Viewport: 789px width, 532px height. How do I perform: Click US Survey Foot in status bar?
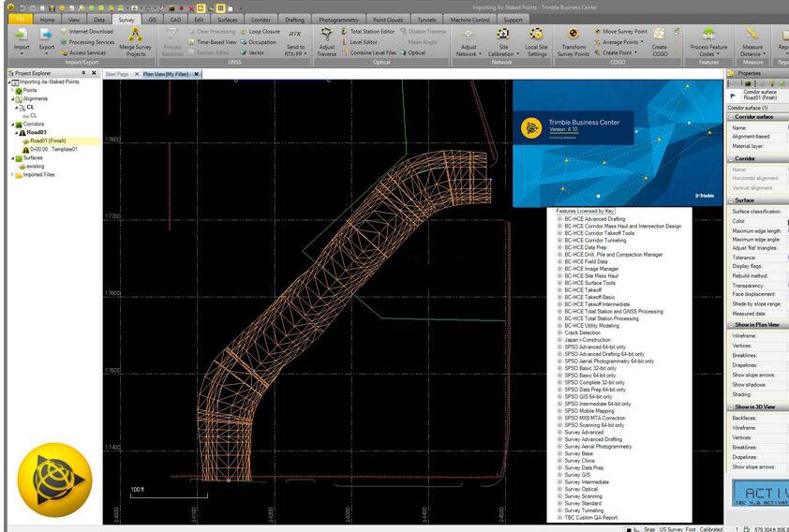677,529
